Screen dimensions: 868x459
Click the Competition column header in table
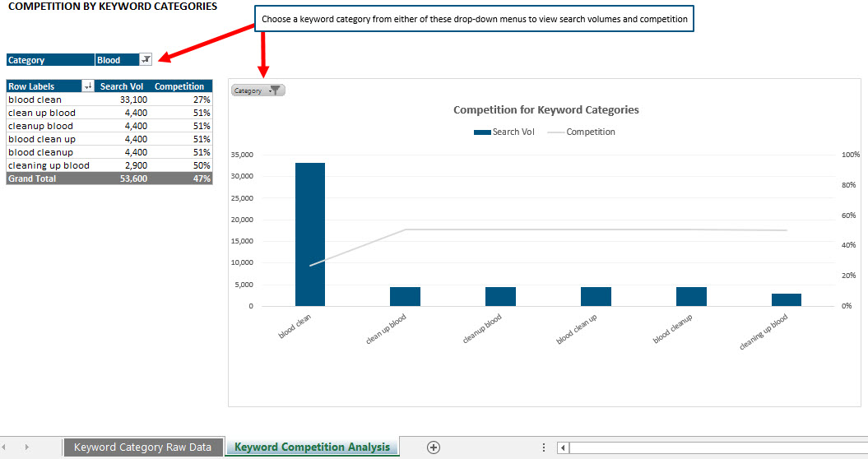(x=179, y=86)
